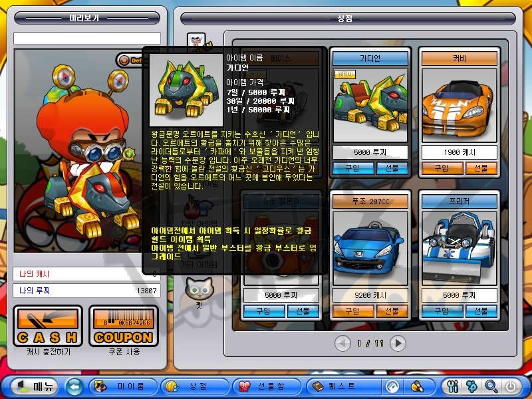Open 상점 from the bottom bar
Image resolution: width=532 pixels, height=399 pixels.
click(x=195, y=386)
